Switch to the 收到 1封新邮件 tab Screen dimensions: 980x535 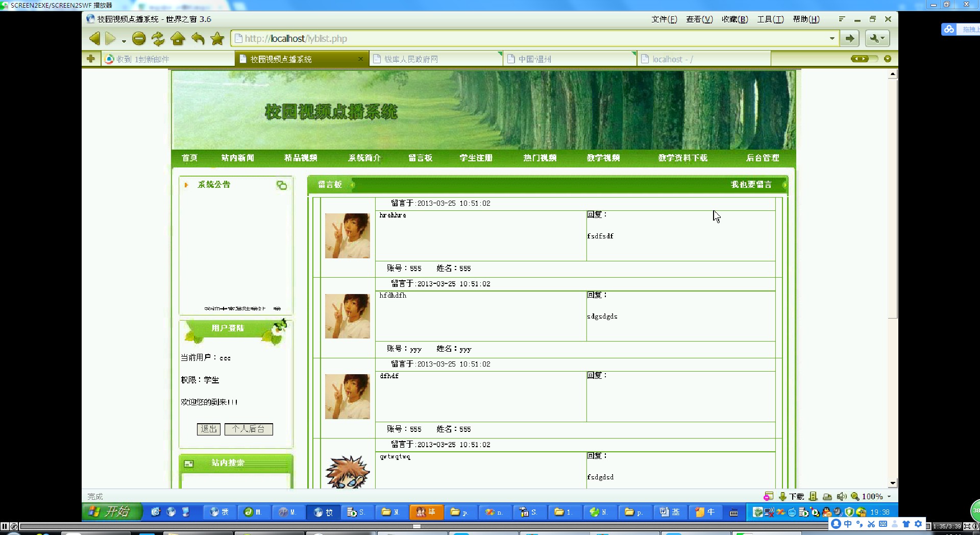pyautogui.click(x=168, y=59)
